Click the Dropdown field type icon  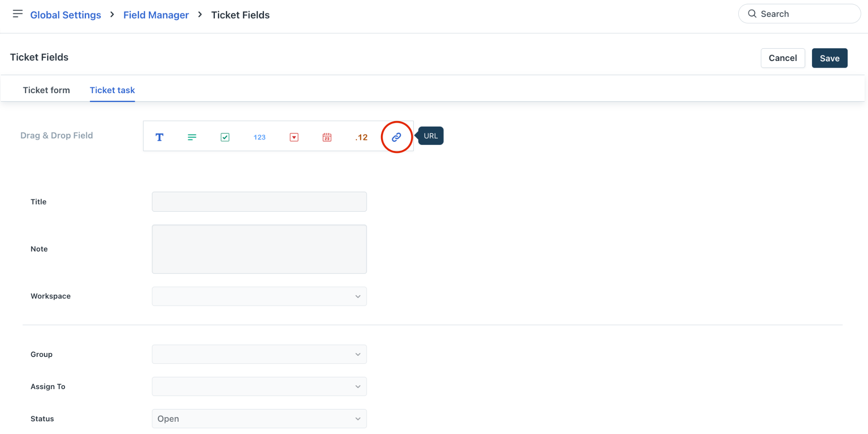coord(294,137)
